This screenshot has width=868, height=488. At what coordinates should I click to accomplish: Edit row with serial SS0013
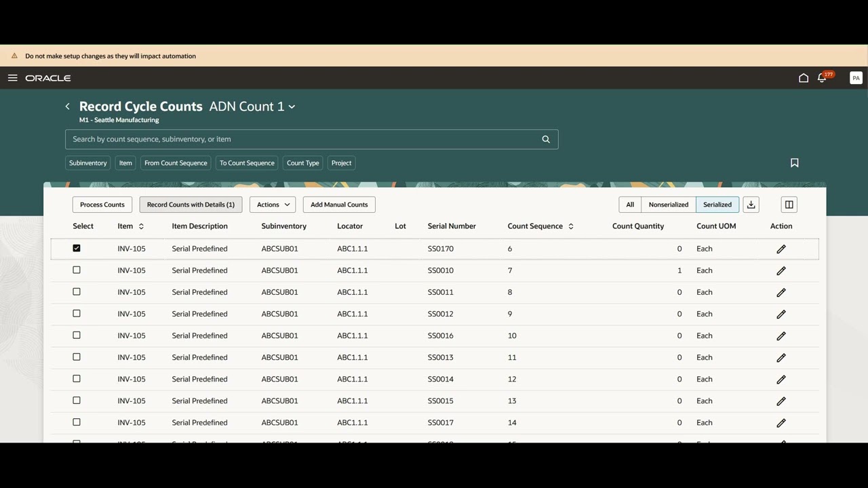[781, 358]
